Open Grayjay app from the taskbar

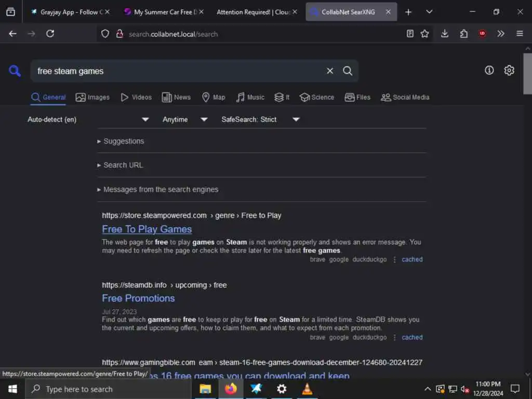point(256,389)
